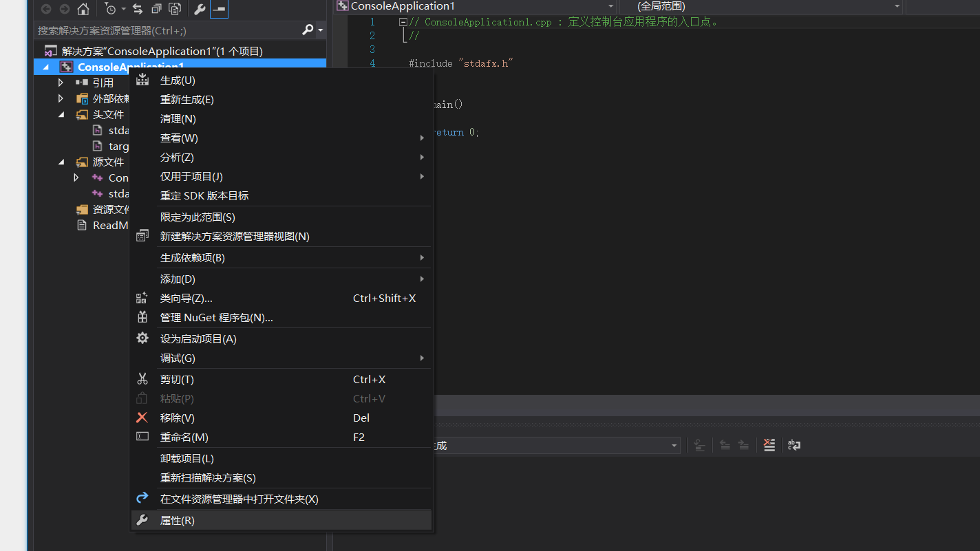The width and height of the screenshot is (980, 551).
Task: Expand the 引用 references node
Action: pyautogui.click(x=61, y=82)
